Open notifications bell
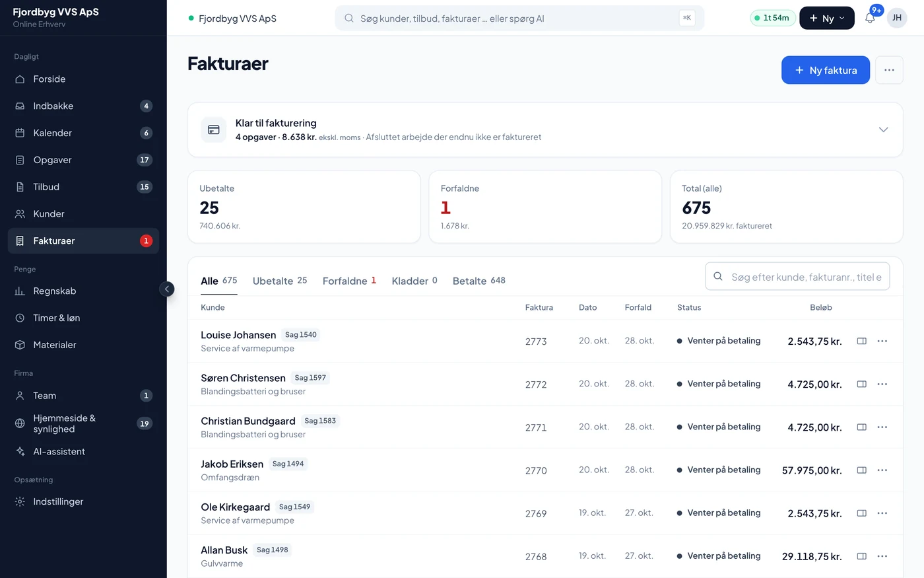The image size is (924, 578). coord(870,18)
